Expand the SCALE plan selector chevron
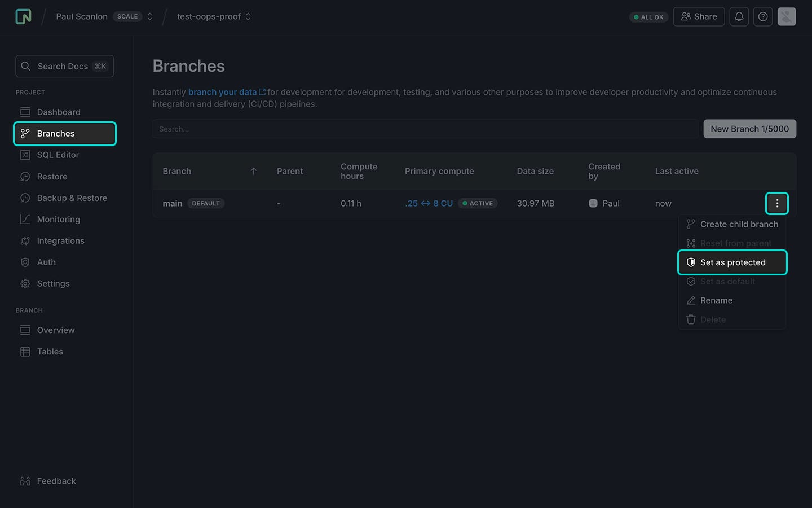 click(x=149, y=16)
